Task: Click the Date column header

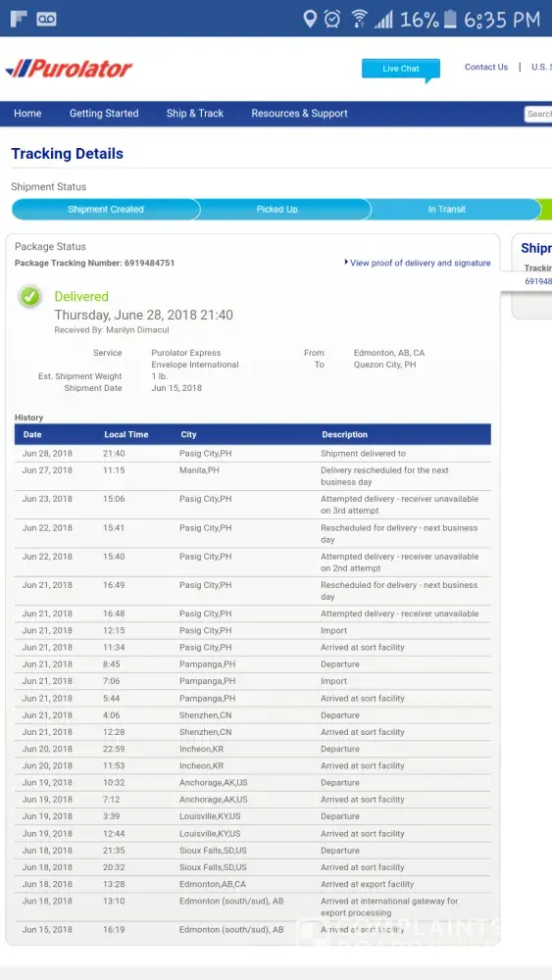Action: click(x=32, y=434)
